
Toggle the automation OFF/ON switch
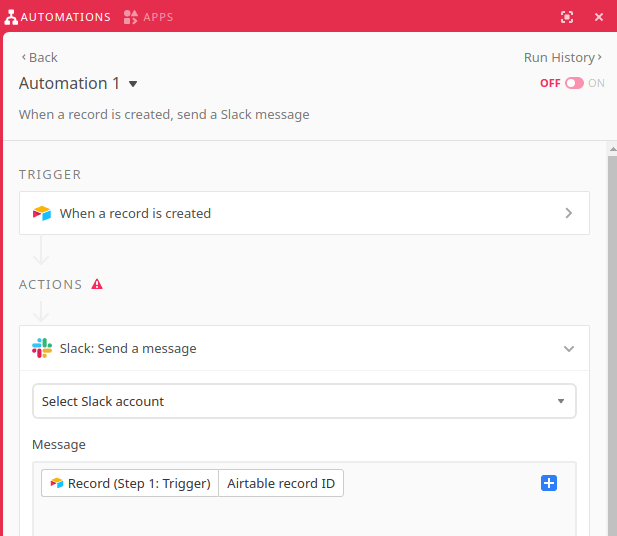click(574, 83)
